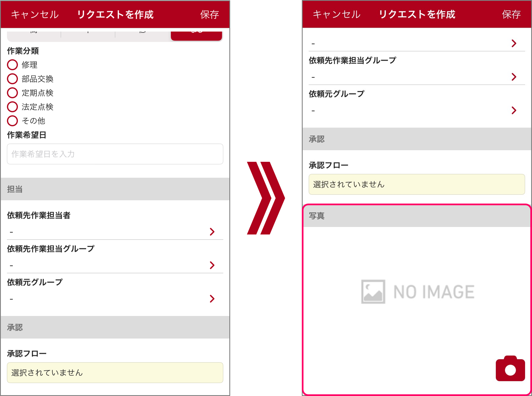Tap キャンセル to cancel the request
532x396 pixels.
(x=34, y=14)
